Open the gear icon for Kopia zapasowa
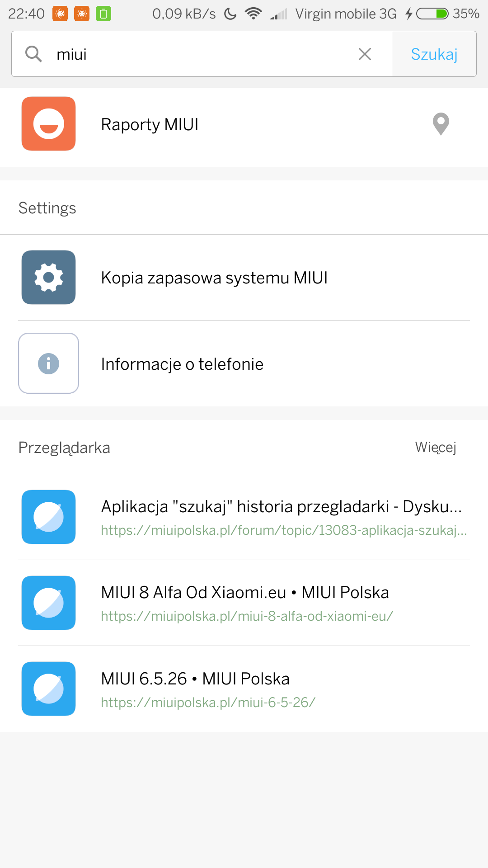 pyautogui.click(x=49, y=278)
